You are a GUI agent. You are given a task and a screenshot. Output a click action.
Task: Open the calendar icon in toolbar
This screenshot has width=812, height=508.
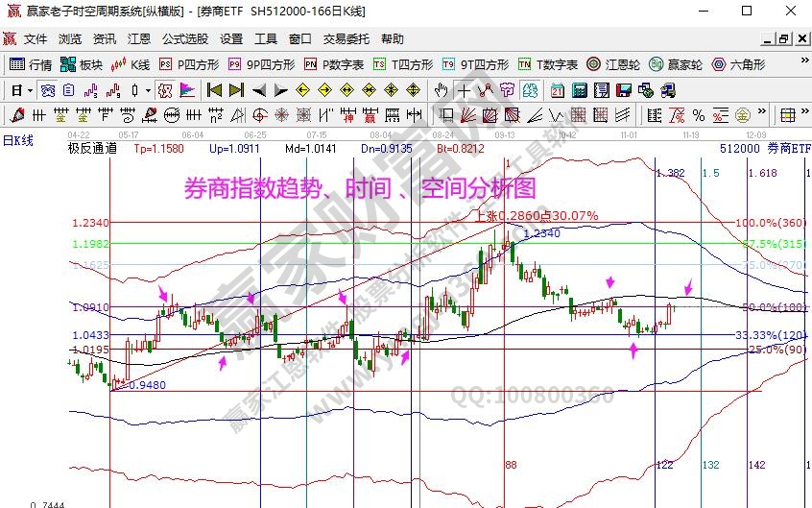coord(557,90)
